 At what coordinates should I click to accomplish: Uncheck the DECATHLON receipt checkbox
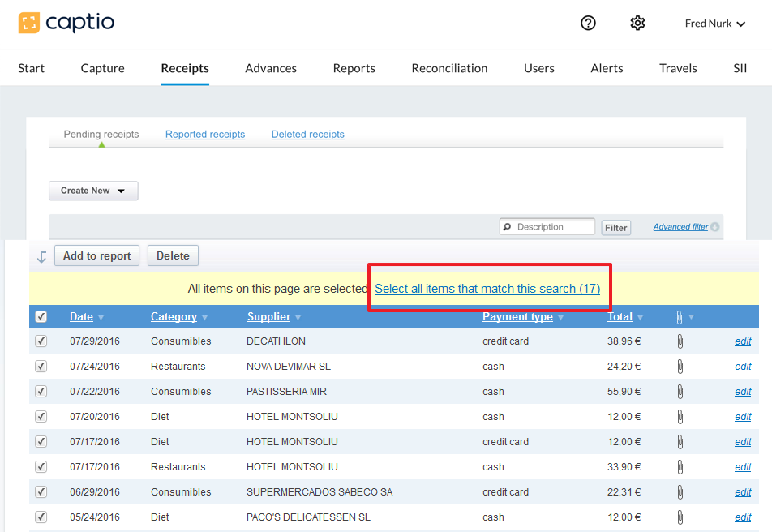(x=41, y=341)
